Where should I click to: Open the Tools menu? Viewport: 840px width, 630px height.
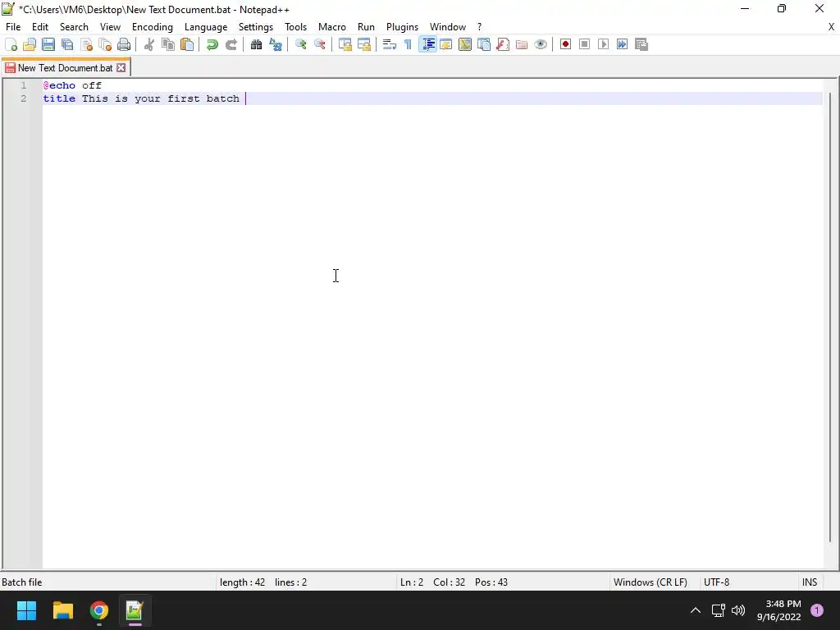[295, 27]
